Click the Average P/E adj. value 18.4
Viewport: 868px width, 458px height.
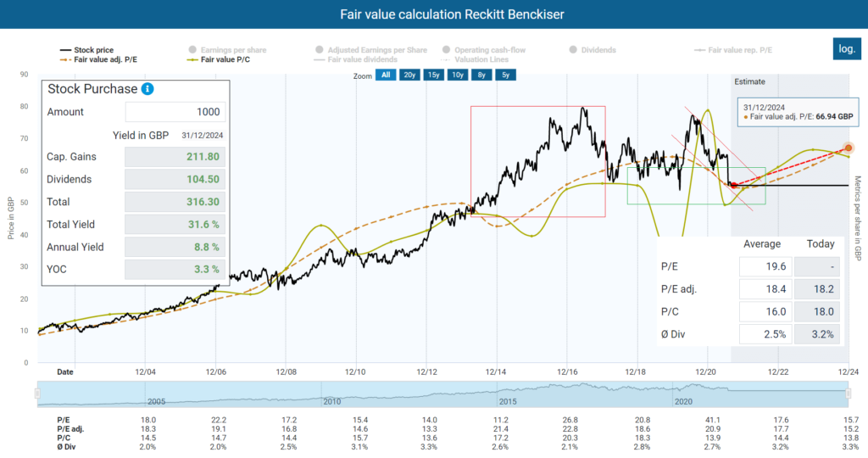(x=765, y=289)
